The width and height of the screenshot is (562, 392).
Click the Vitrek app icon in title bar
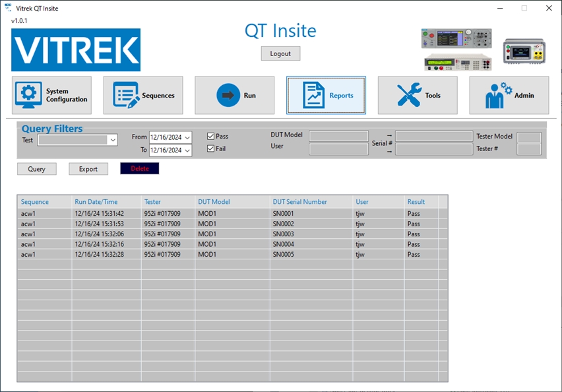click(7, 8)
